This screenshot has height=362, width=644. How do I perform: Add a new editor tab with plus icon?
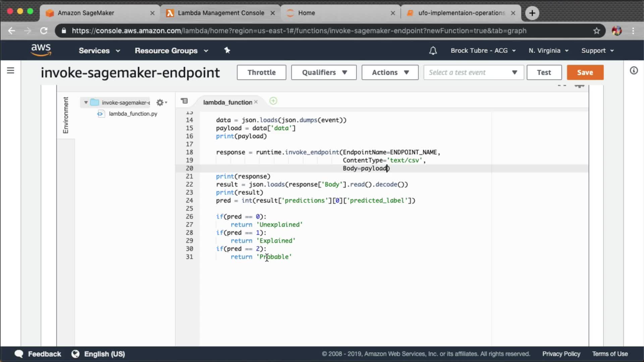273,101
